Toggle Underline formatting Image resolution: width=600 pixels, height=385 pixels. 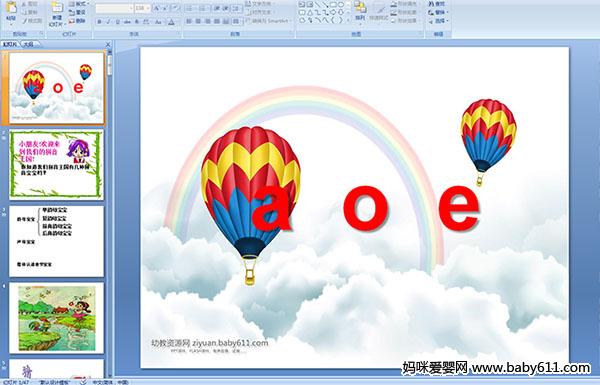click(x=117, y=22)
